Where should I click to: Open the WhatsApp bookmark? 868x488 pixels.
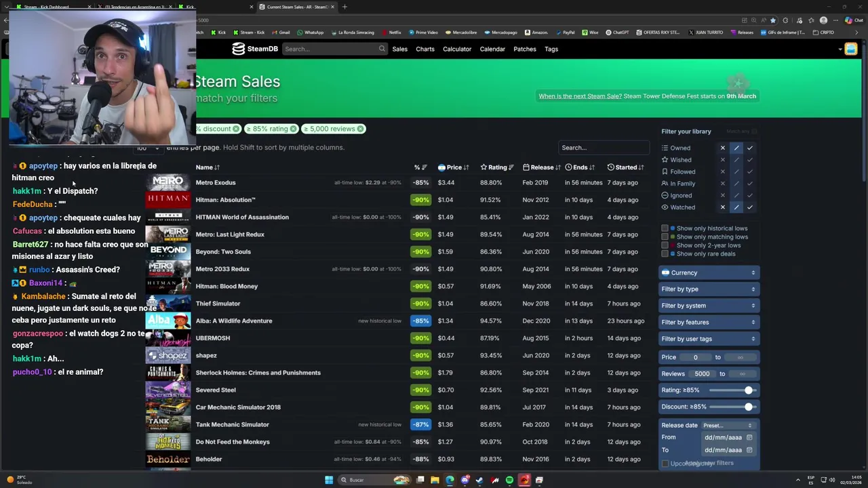coord(310,32)
